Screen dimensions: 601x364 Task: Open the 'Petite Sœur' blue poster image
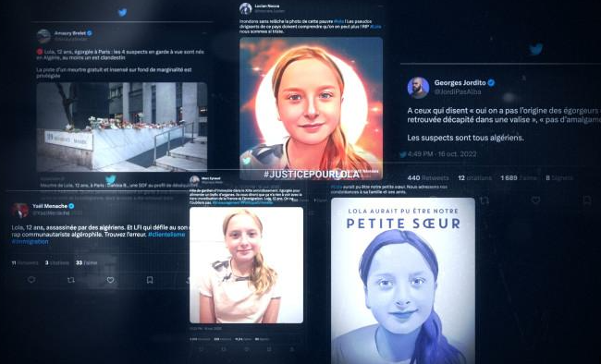coord(403,281)
